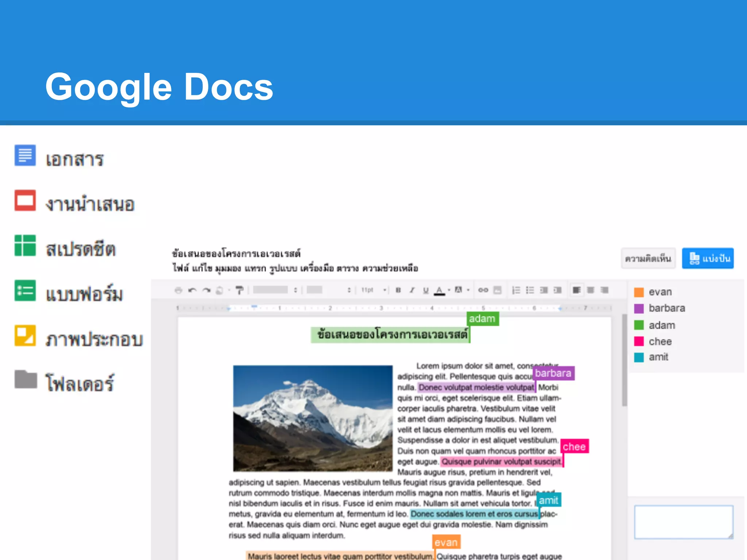The height and width of the screenshot is (560, 747).
Task: Align text to the left
Action: tap(577, 290)
